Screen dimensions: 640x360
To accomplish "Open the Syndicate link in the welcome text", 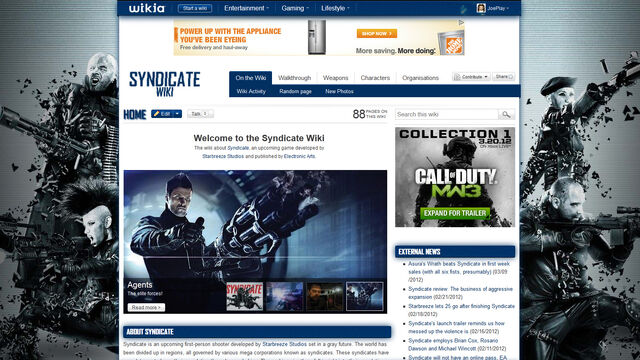I will (x=238, y=148).
